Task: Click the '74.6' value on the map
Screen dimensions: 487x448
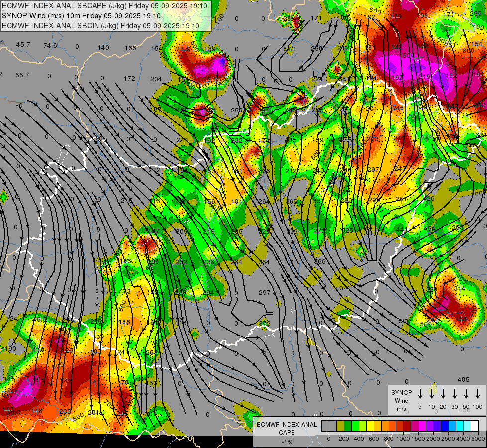Action: [x=50, y=46]
